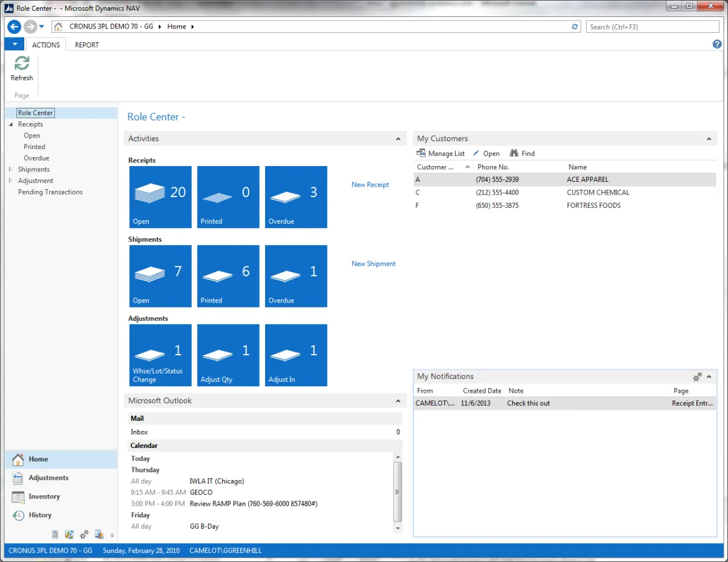Switch to the REPORT ribbon tab
This screenshot has height=562, width=728.
click(x=87, y=45)
